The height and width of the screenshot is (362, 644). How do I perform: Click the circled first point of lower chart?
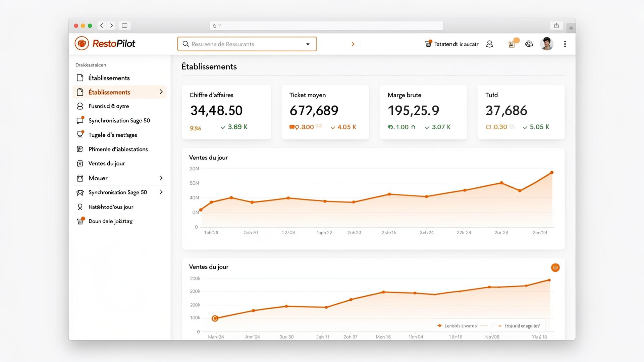pyautogui.click(x=215, y=318)
